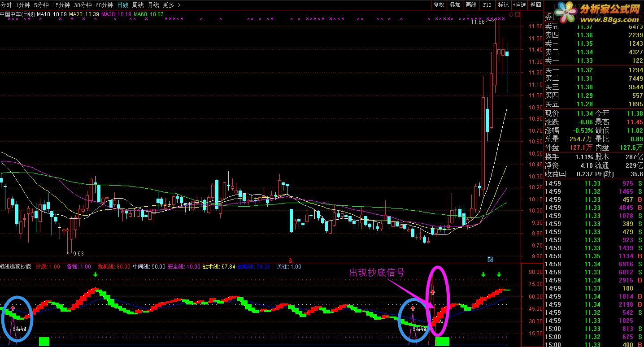Screen dimensions: 644x347
Task: Click the 最高 11.45 value
Action: point(635,122)
